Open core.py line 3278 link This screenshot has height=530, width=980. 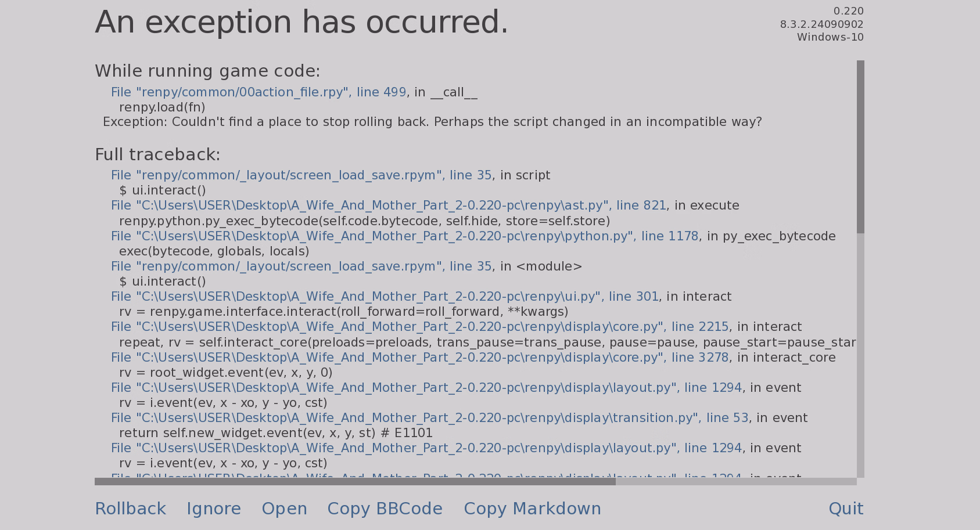(419, 358)
